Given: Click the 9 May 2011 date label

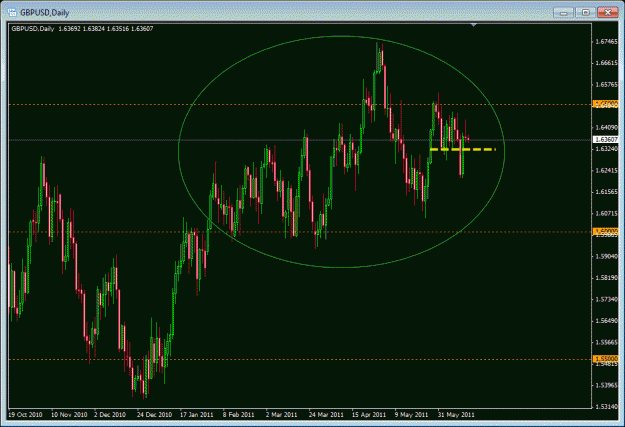Looking at the screenshot, I should pyautogui.click(x=412, y=415).
